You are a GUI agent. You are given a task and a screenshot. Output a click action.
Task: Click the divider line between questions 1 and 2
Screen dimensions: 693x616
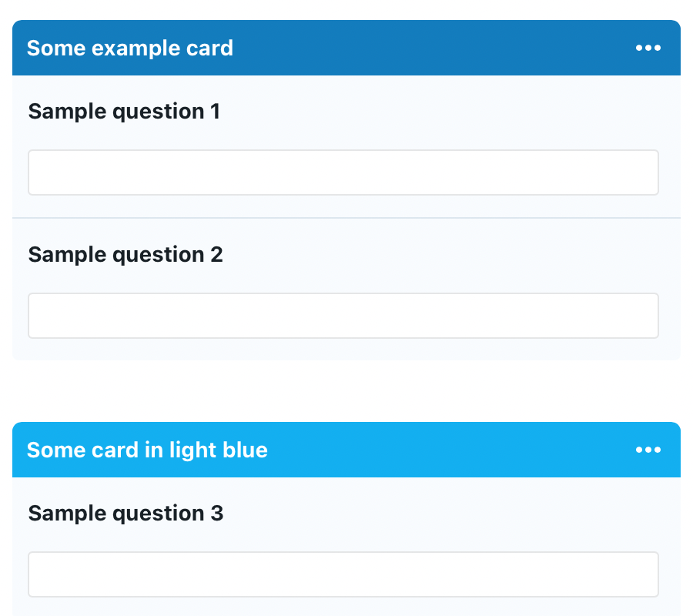[x=346, y=218]
